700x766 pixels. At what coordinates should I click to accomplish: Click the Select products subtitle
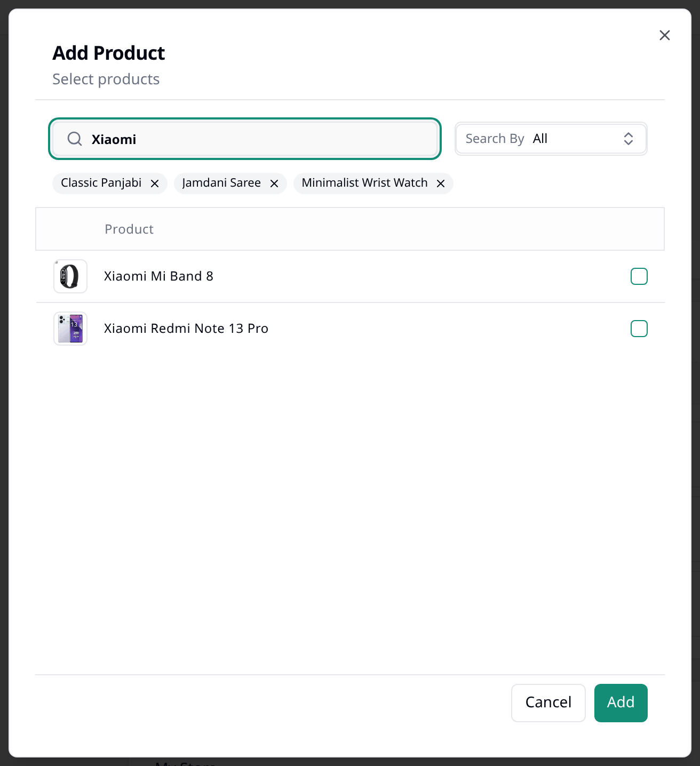(x=106, y=79)
